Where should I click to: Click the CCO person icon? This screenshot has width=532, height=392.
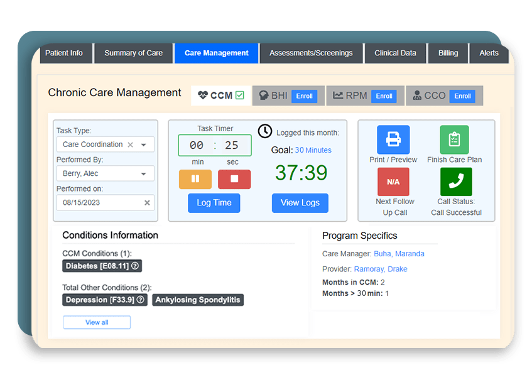pyautogui.click(x=418, y=95)
